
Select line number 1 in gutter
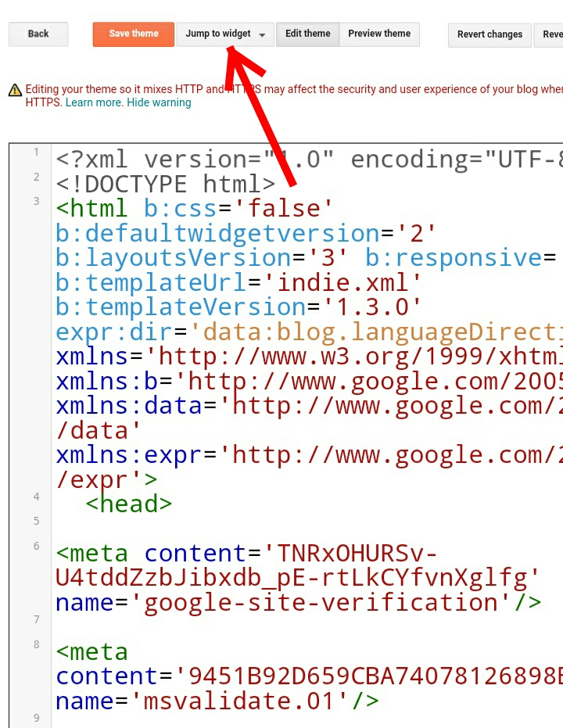click(x=36, y=152)
